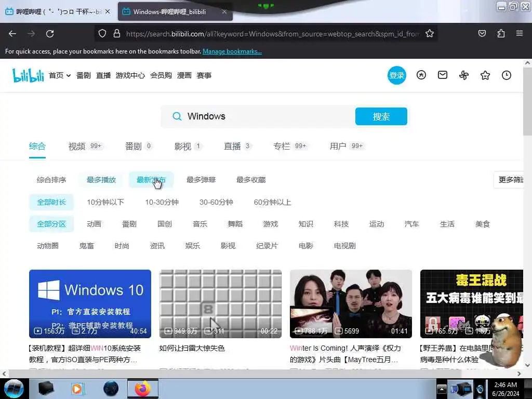This screenshot has height=399, width=532.
Task: Filter category to 游戏
Action: (270, 224)
